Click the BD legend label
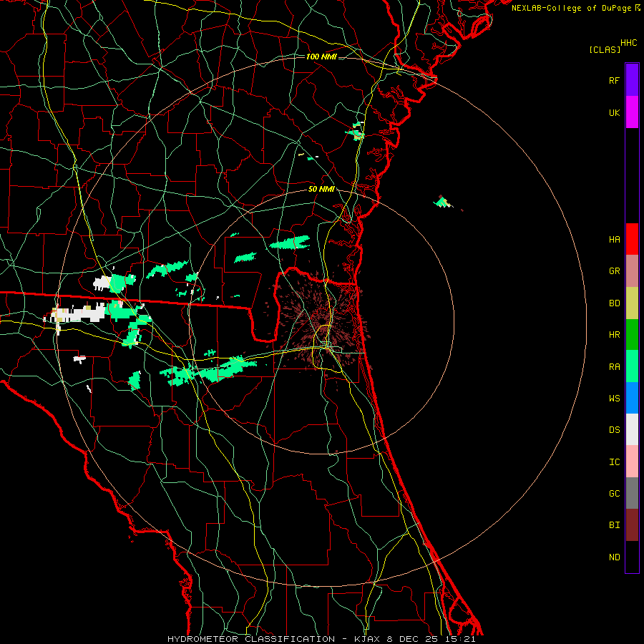Screen dimensions: 644x644 (614, 303)
